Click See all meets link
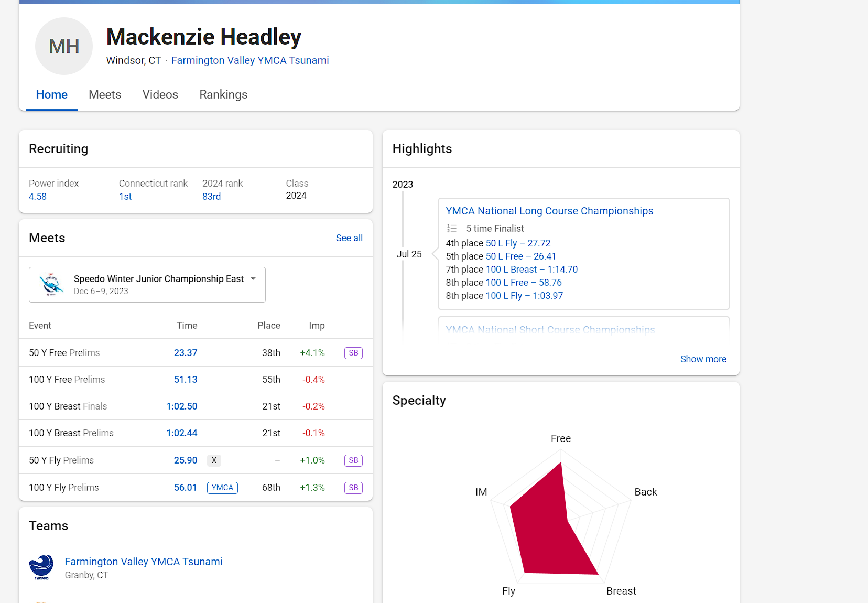 tap(349, 238)
